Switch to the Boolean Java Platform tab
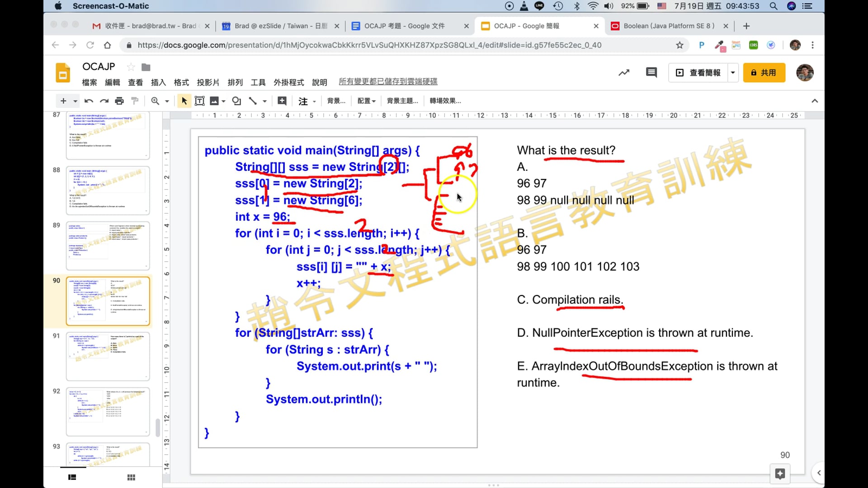 click(x=668, y=26)
